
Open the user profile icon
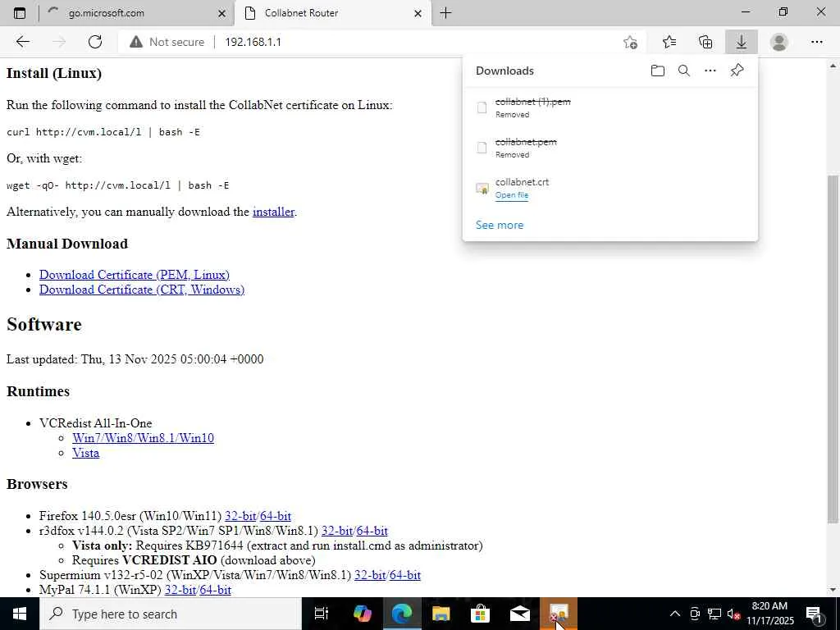point(779,42)
